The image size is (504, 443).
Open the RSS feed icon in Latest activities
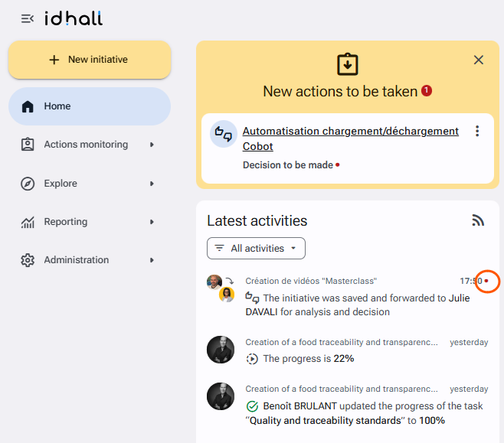(478, 220)
